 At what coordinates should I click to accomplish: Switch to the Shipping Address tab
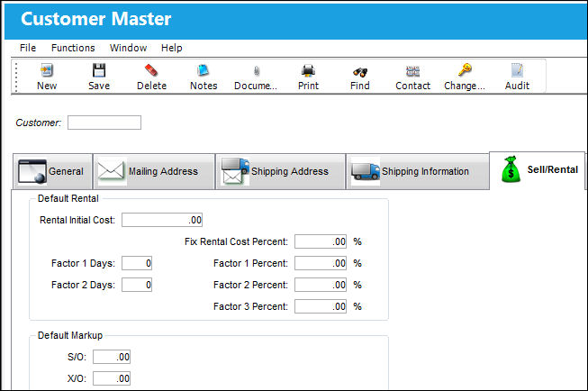tap(281, 171)
